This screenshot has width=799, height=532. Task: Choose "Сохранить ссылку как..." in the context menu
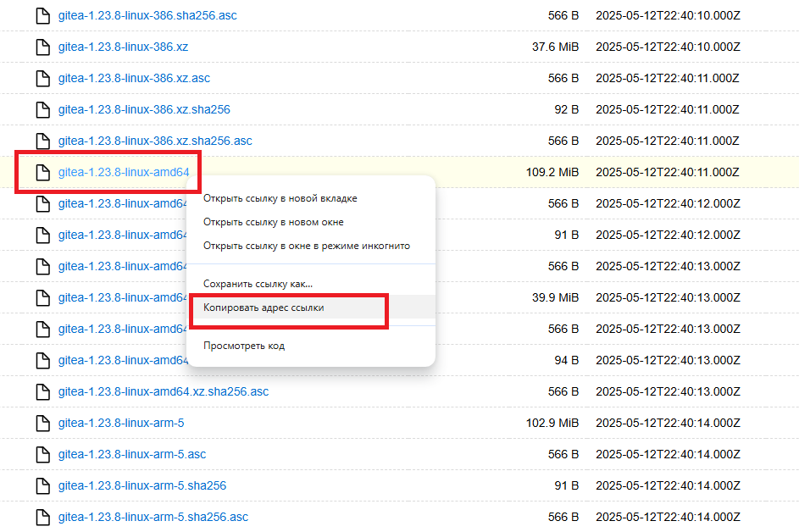tap(312, 284)
